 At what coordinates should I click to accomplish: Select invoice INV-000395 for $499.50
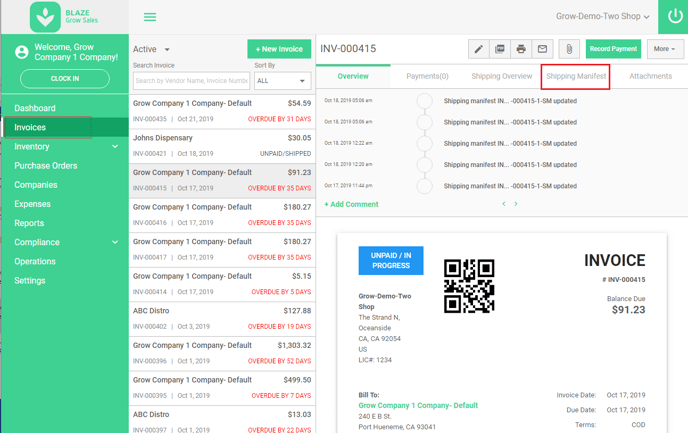(x=222, y=388)
